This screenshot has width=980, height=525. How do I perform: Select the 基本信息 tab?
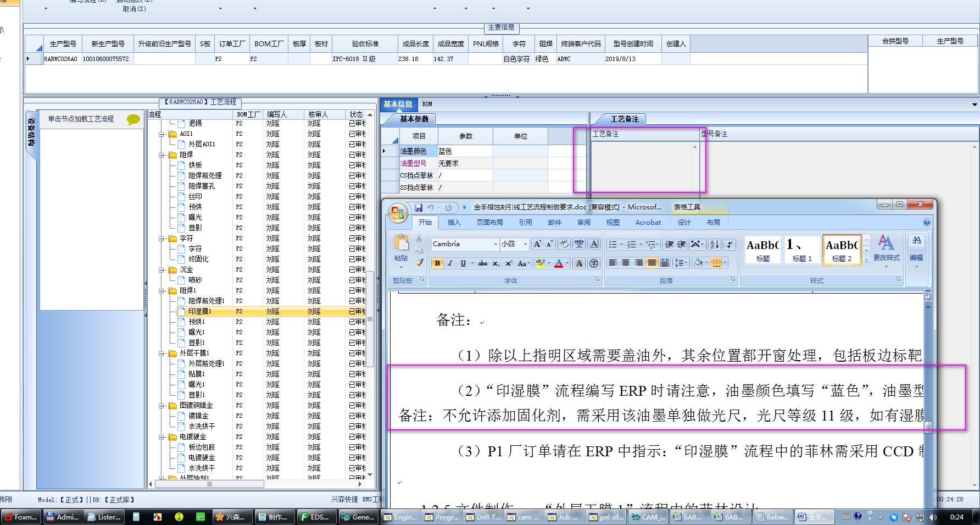[x=398, y=104]
